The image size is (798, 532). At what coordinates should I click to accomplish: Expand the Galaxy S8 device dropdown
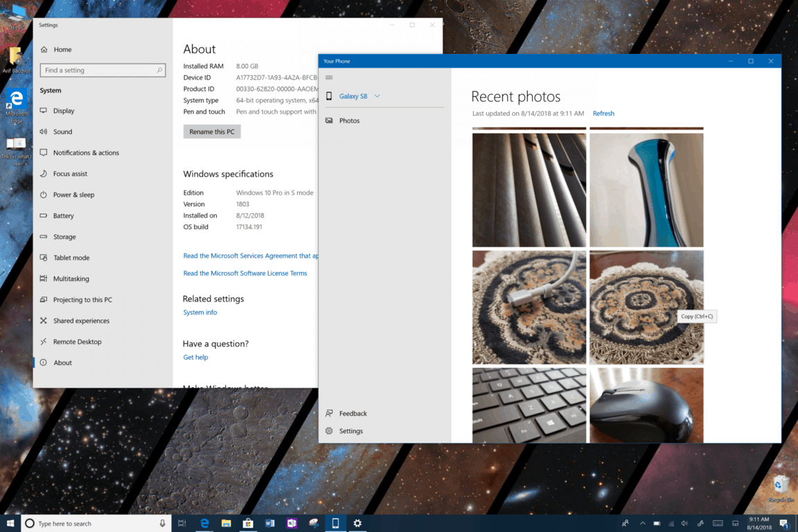[x=377, y=96]
